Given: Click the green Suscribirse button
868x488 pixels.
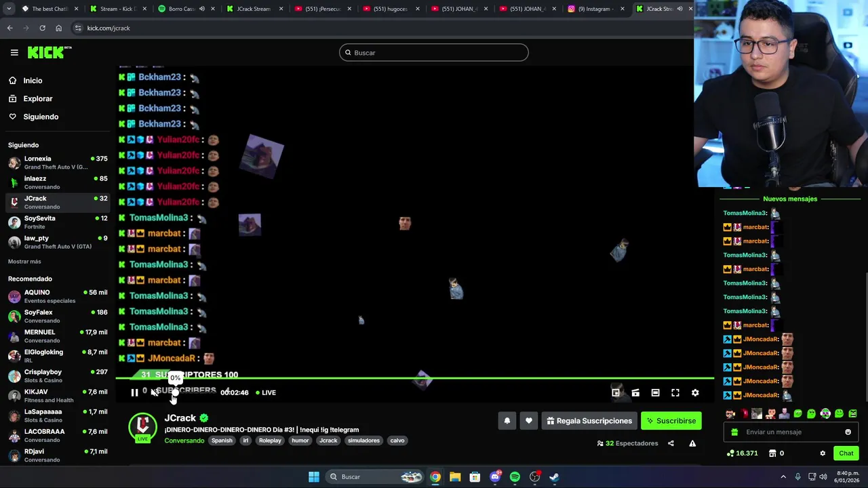Looking at the screenshot, I should pos(671,421).
